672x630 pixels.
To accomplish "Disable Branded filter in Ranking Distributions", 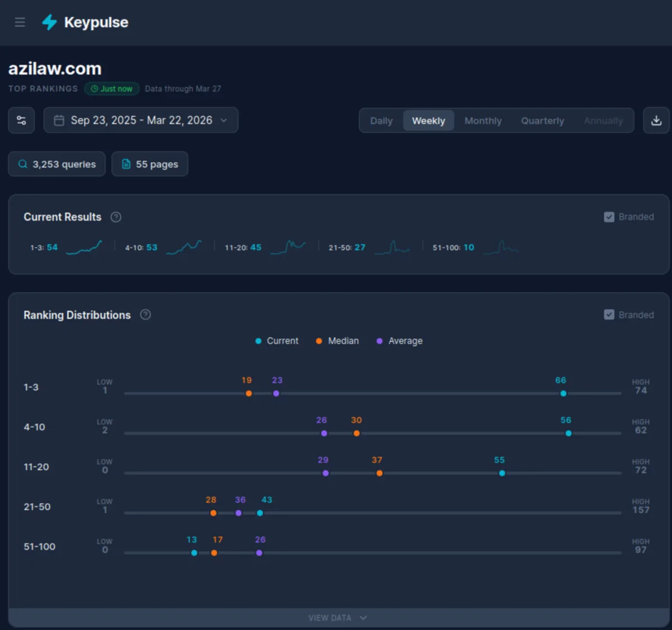I will [609, 315].
